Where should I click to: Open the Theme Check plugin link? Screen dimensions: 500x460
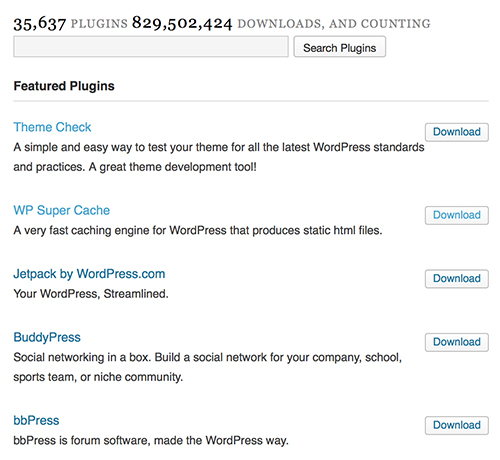coord(52,127)
